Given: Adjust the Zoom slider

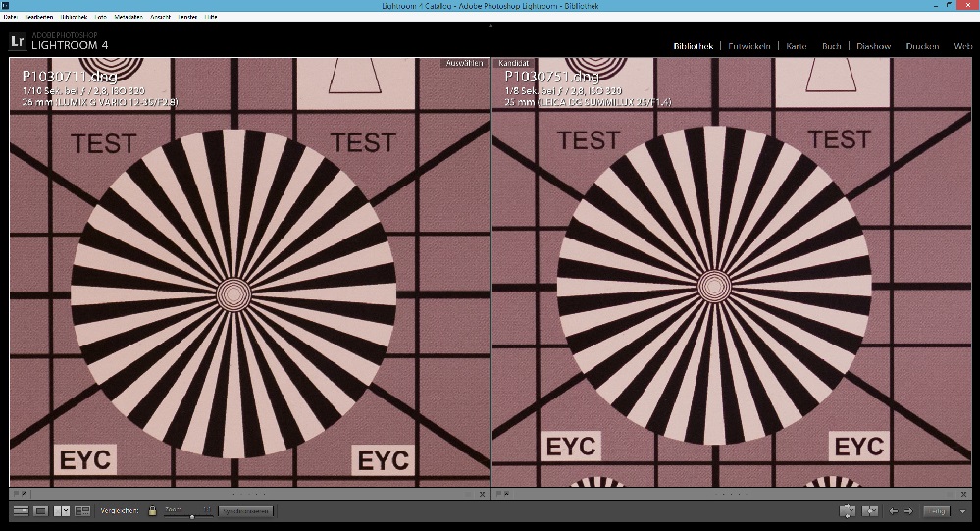Looking at the screenshot, I should (191, 514).
